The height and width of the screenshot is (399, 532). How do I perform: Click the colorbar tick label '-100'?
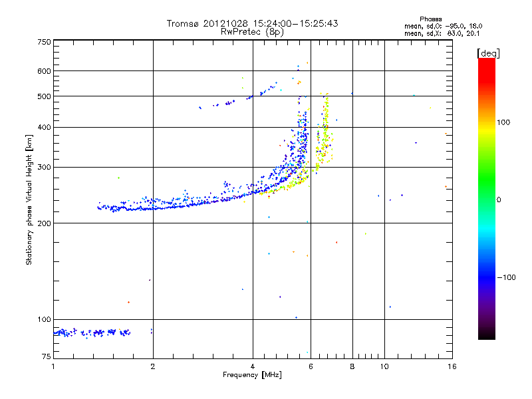[x=506, y=277]
